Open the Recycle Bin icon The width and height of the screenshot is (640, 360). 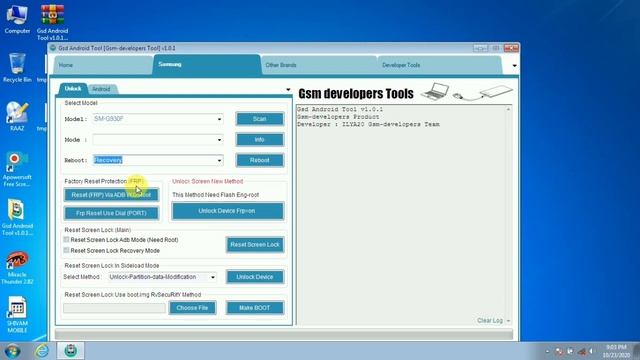pos(17,67)
